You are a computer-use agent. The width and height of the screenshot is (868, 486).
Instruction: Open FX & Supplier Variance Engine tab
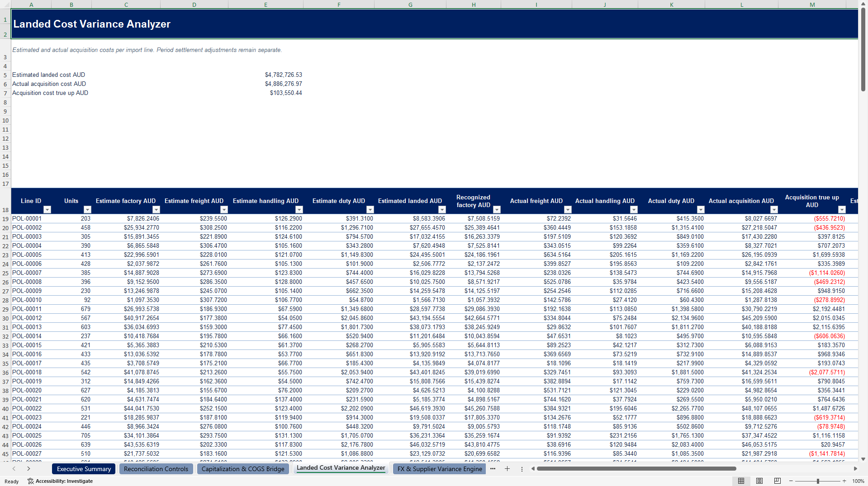[440, 469]
